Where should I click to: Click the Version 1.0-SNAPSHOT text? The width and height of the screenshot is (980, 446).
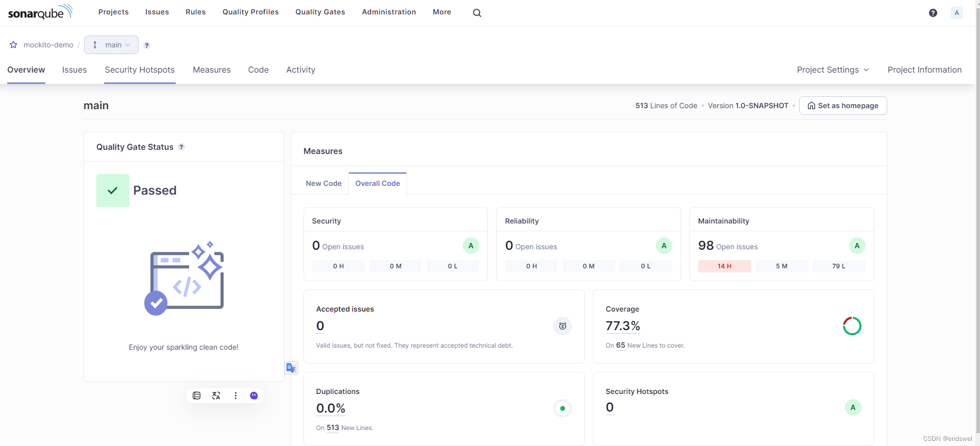point(748,106)
